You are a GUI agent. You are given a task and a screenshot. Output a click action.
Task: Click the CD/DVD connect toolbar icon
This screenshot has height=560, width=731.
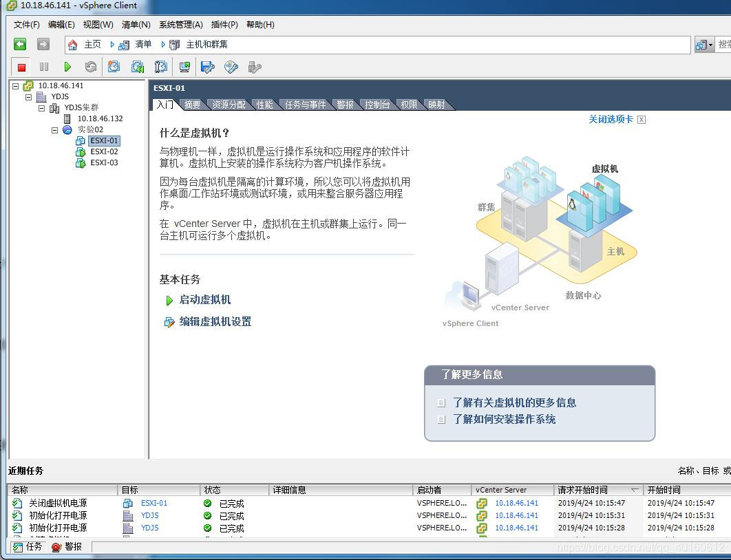(231, 67)
